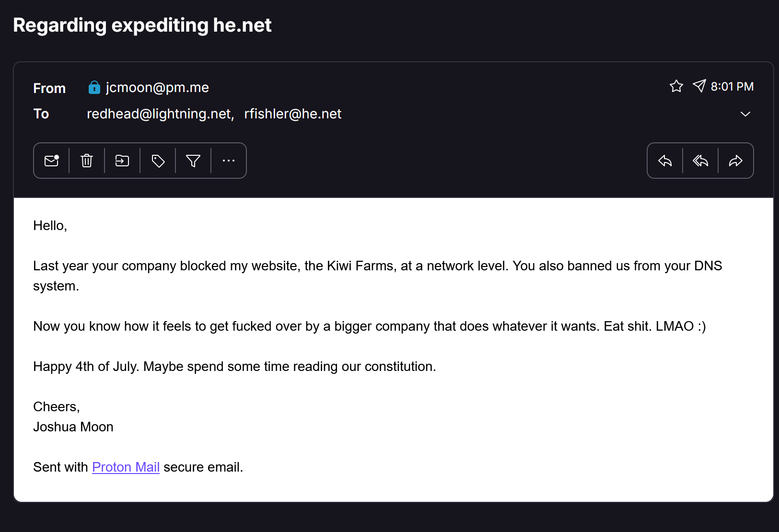
Task: Expand the recipient details chevron
Action: [x=745, y=114]
